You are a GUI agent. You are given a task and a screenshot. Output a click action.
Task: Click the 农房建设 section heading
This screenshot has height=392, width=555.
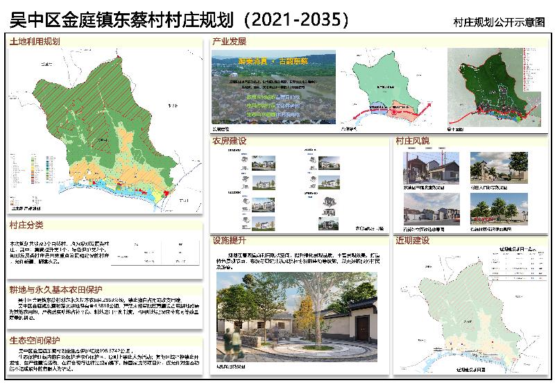(230, 141)
